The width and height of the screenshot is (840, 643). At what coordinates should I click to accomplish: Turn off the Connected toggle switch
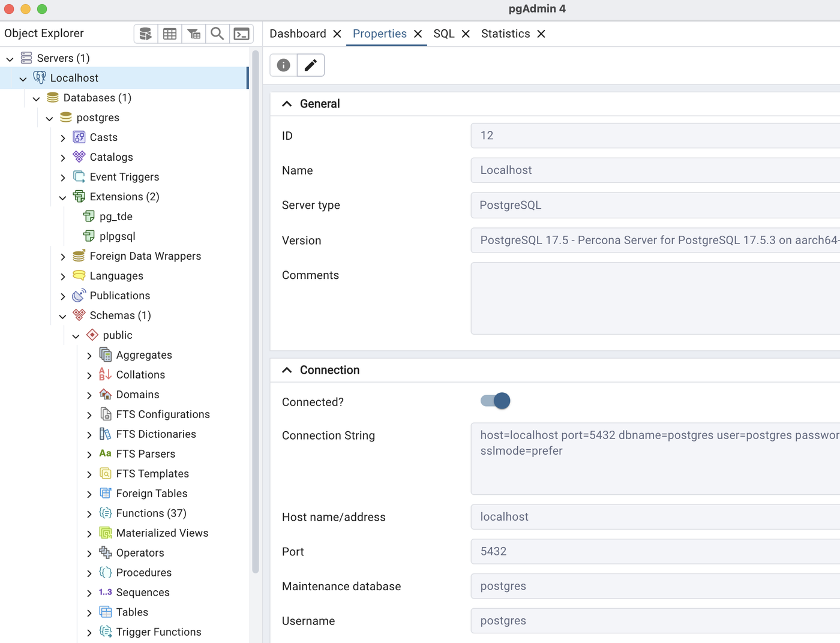494,401
